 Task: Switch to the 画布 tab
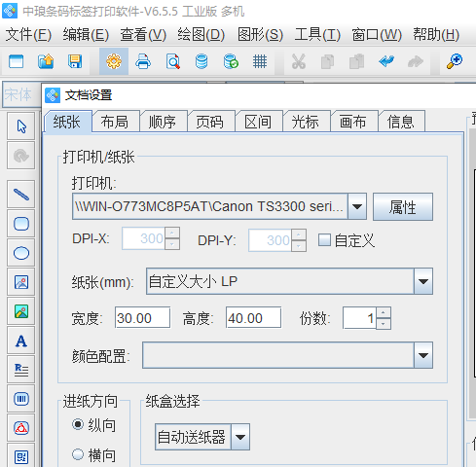coord(353,122)
